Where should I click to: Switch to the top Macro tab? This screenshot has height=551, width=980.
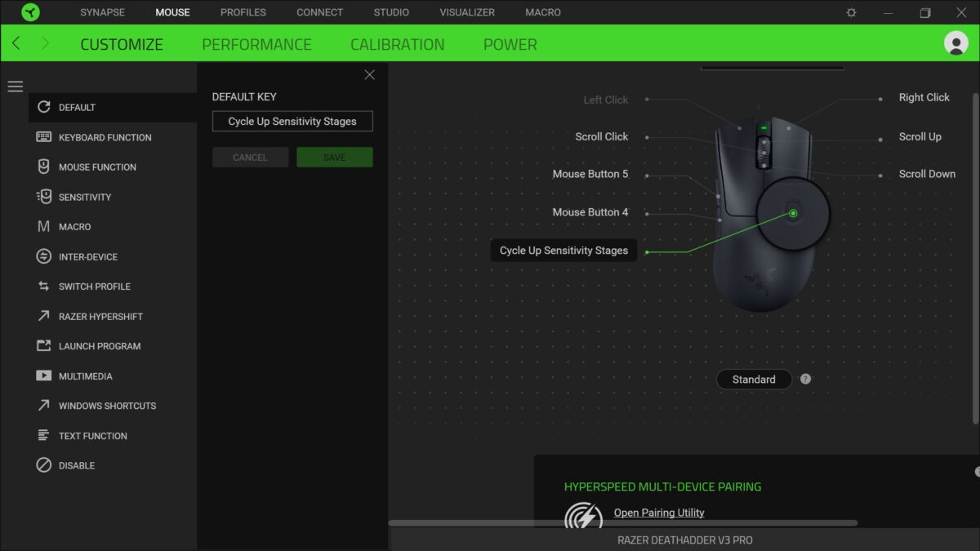click(543, 12)
